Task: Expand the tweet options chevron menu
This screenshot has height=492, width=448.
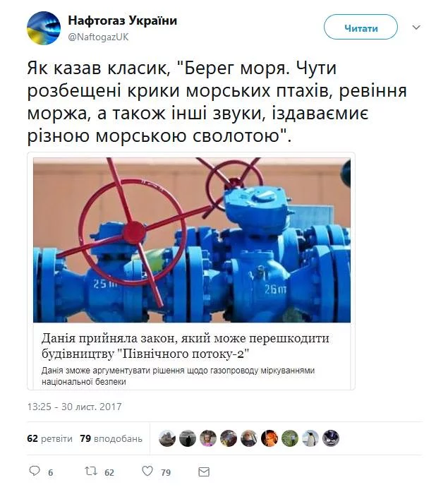Action: (x=416, y=28)
